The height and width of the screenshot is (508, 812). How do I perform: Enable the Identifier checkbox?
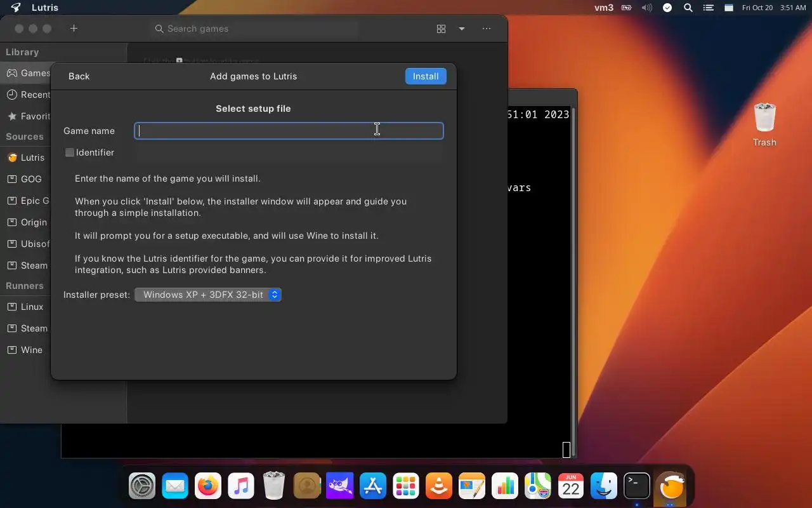pos(70,152)
